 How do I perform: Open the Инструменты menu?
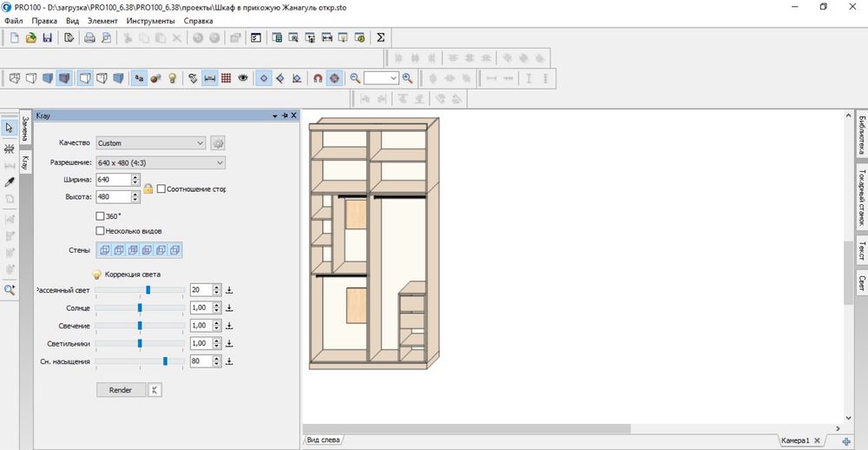(x=150, y=21)
